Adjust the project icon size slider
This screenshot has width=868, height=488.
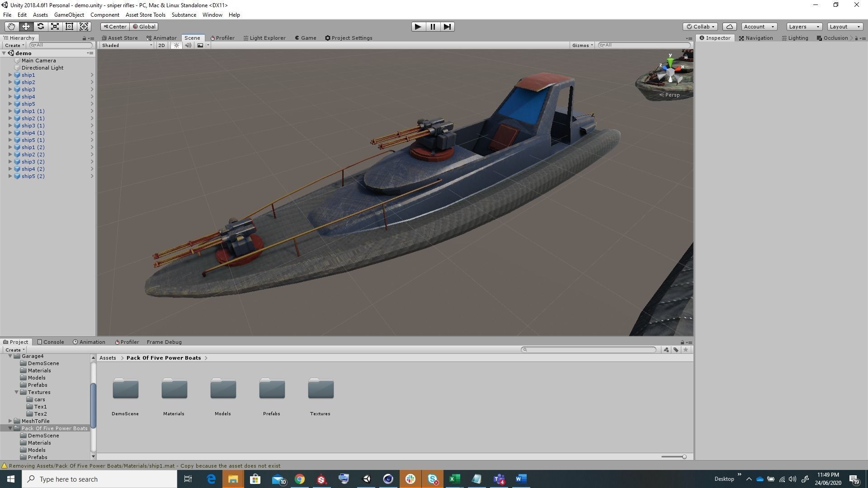684,457
